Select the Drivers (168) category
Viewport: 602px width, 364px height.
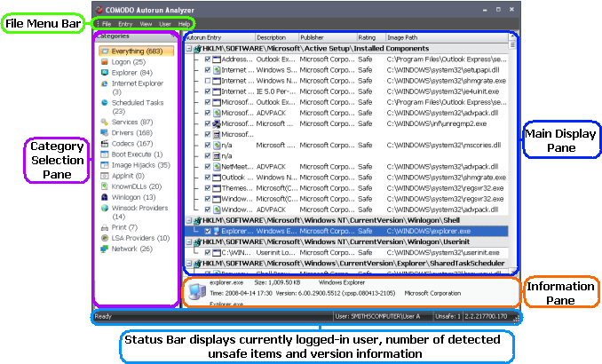coord(132,132)
